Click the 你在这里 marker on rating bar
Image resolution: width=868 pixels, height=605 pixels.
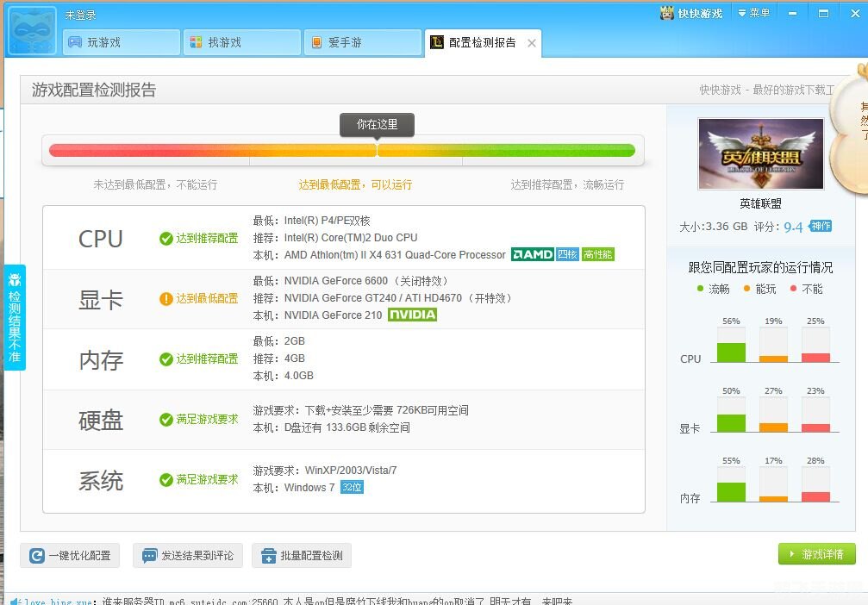(x=377, y=125)
